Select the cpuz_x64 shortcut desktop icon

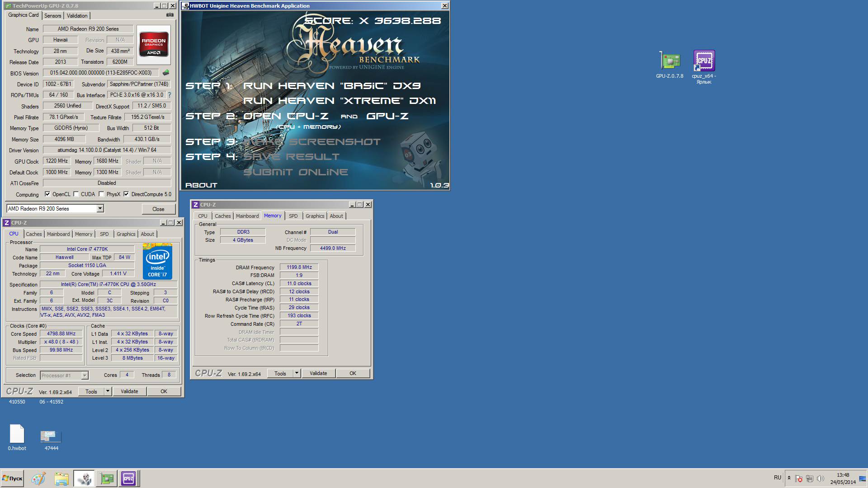click(704, 67)
